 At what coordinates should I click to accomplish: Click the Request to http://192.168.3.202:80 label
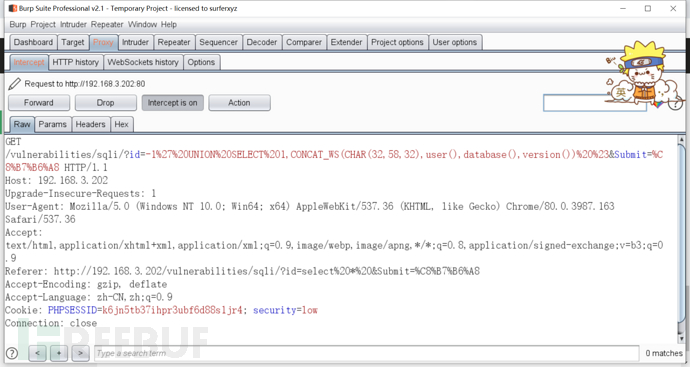84,84
